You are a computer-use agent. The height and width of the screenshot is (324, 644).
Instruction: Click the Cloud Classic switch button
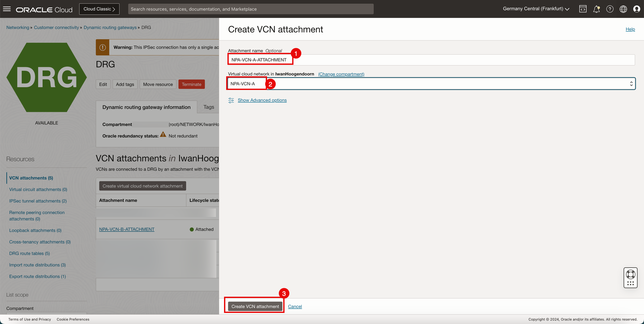99,9
